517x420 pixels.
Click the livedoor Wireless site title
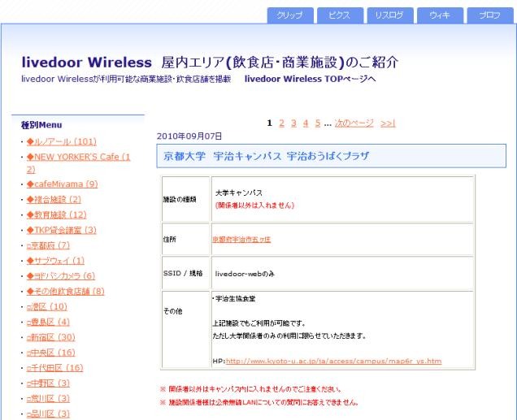point(89,63)
